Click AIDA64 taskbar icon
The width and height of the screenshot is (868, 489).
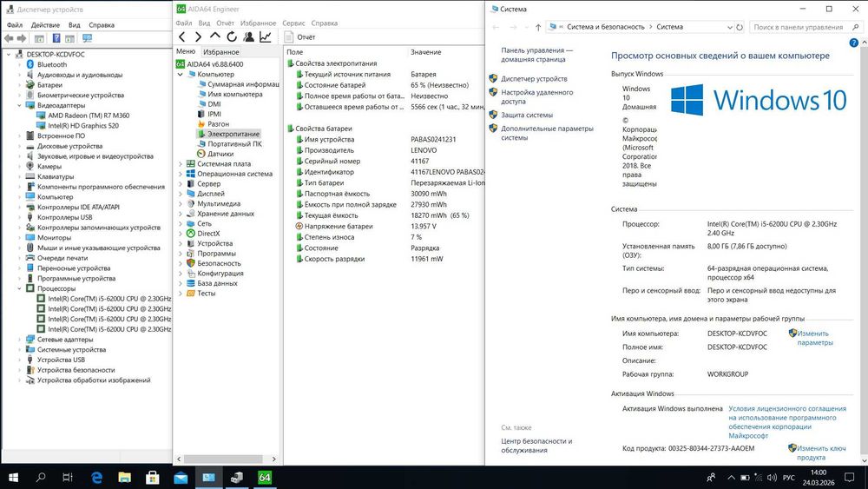click(x=265, y=478)
